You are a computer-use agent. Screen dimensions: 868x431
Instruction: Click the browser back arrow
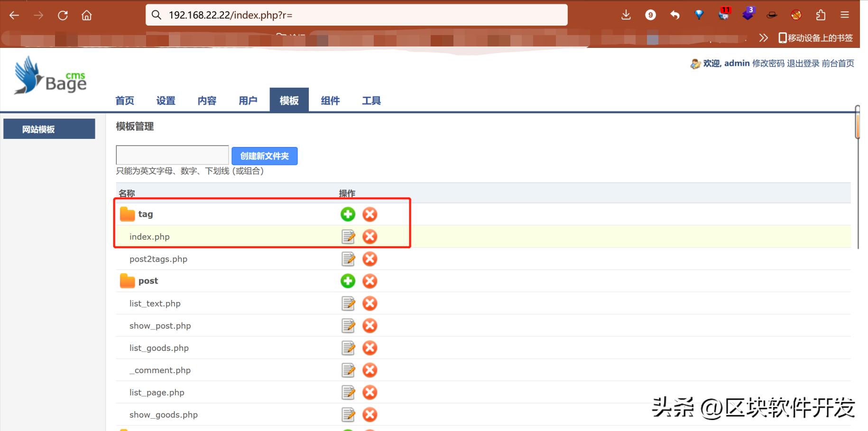[14, 15]
